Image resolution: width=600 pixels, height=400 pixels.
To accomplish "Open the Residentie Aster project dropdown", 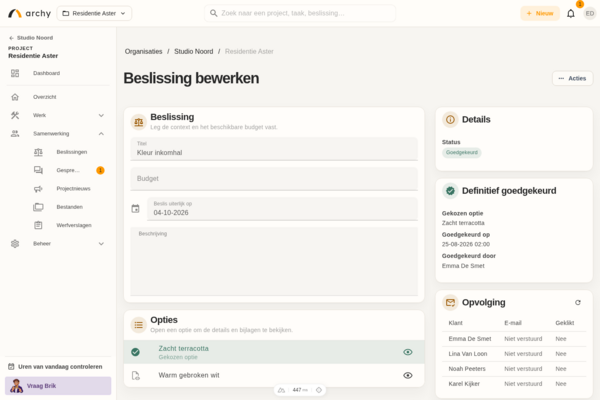I will pyautogui.click(x=94, y=13).
